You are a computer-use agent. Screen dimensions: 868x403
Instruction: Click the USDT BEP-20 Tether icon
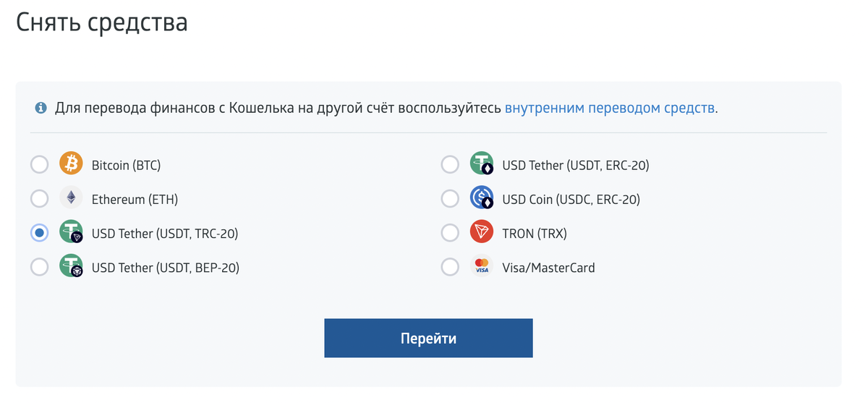point(71,266)
